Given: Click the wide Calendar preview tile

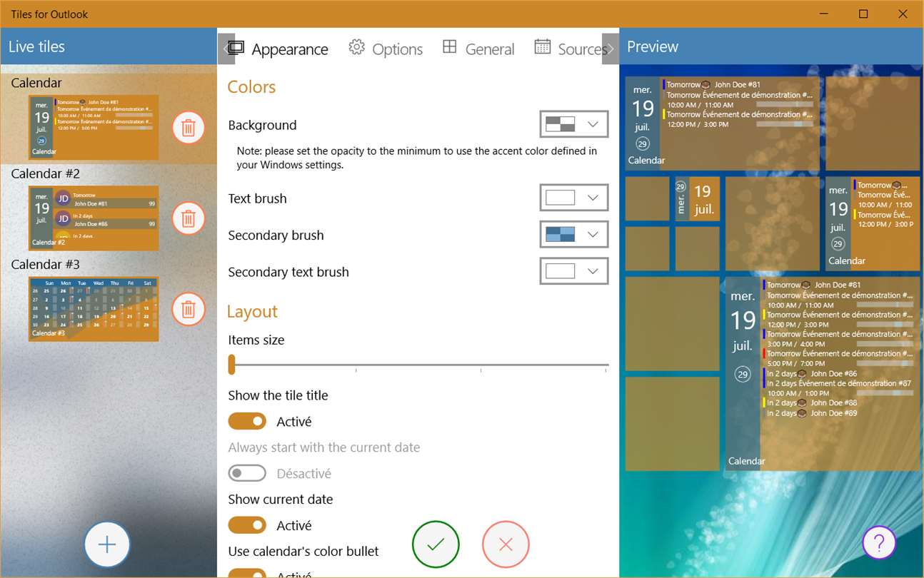Looking at the screenshot, I should (723, 123).
